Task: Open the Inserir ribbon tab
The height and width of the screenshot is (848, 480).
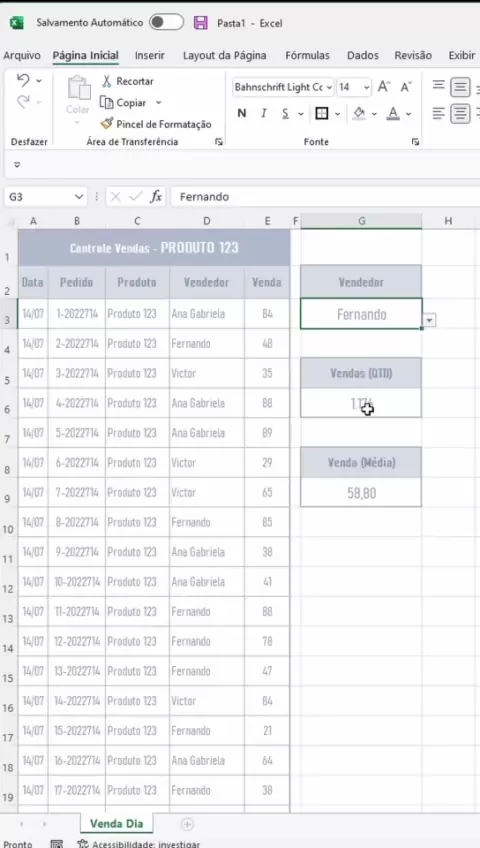Action: pos(150,55)
